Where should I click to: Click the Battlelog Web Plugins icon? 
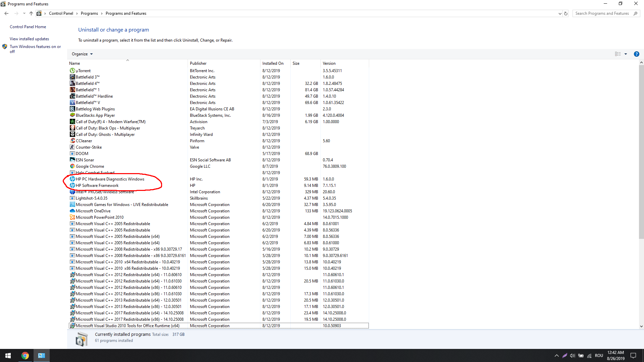click(x=72, y=109)
